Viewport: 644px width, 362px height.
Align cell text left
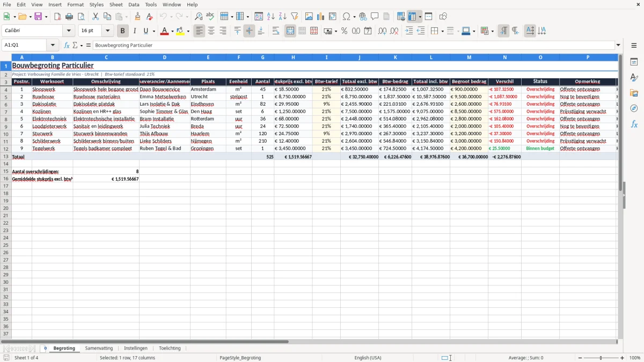[199, 31]
